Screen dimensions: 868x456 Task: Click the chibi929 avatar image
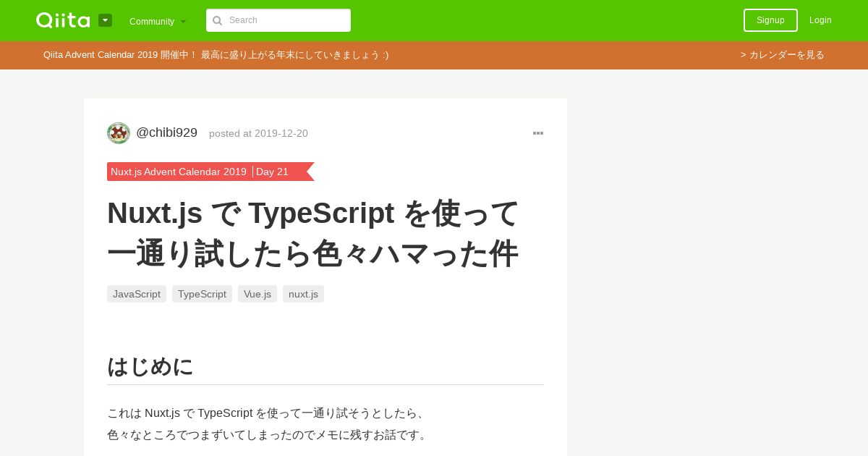point(119,133)
